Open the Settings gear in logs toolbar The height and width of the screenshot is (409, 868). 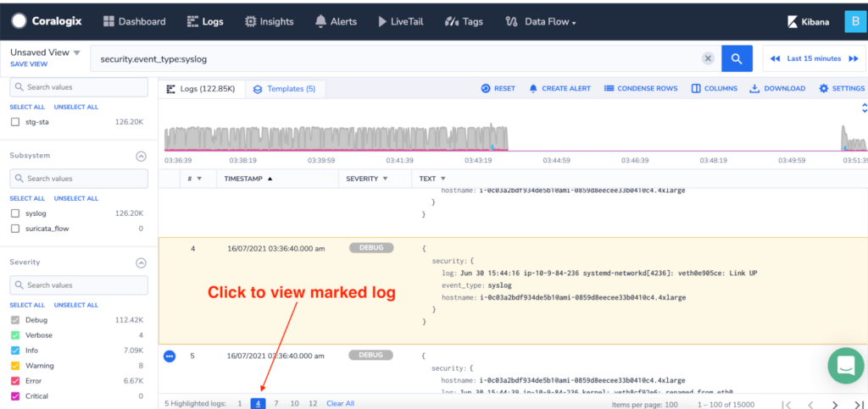[842, 88]
